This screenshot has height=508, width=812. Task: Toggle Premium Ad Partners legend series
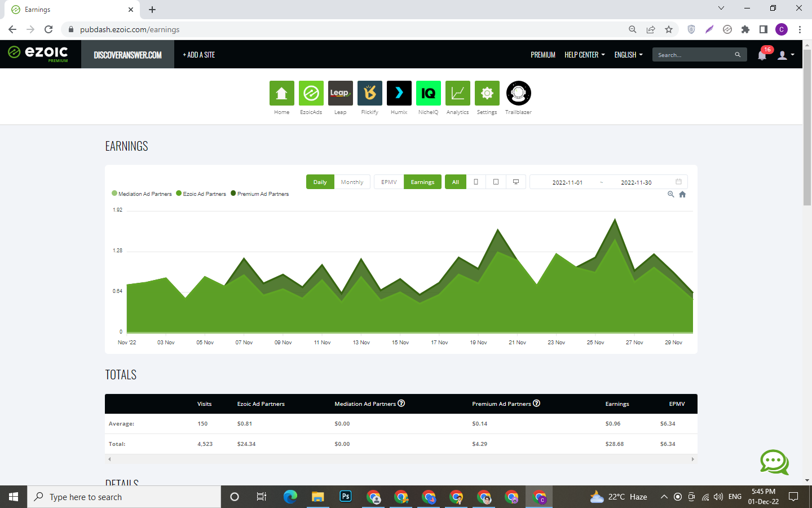pos(260,194)
